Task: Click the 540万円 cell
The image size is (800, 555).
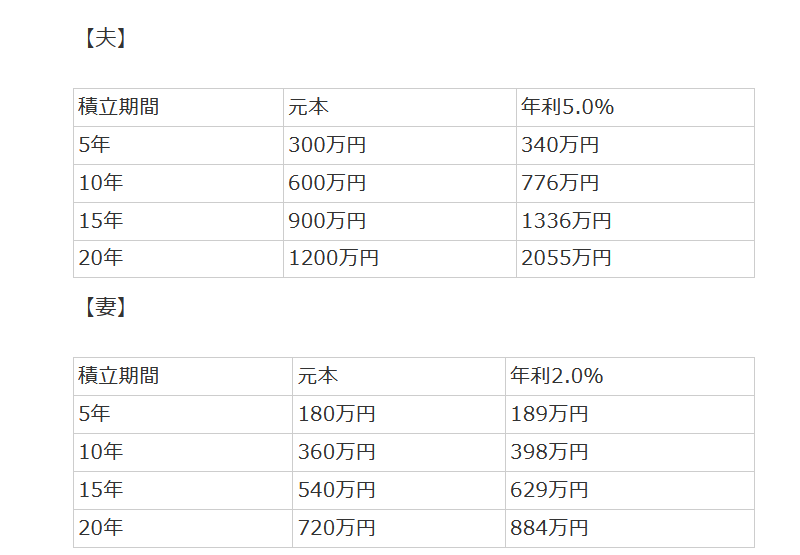Action: point(337,490)
